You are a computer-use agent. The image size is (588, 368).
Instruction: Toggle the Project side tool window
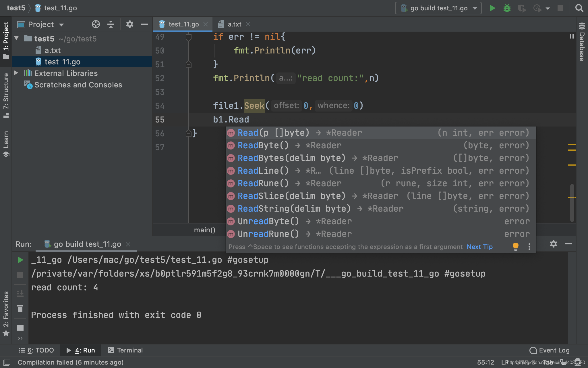point(6,41)
